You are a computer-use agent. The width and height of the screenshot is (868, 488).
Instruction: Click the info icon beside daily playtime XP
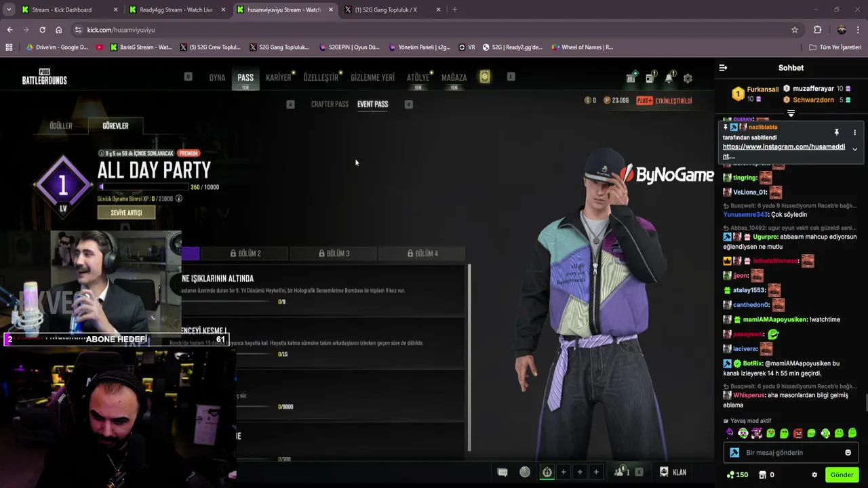coord(179,199)
